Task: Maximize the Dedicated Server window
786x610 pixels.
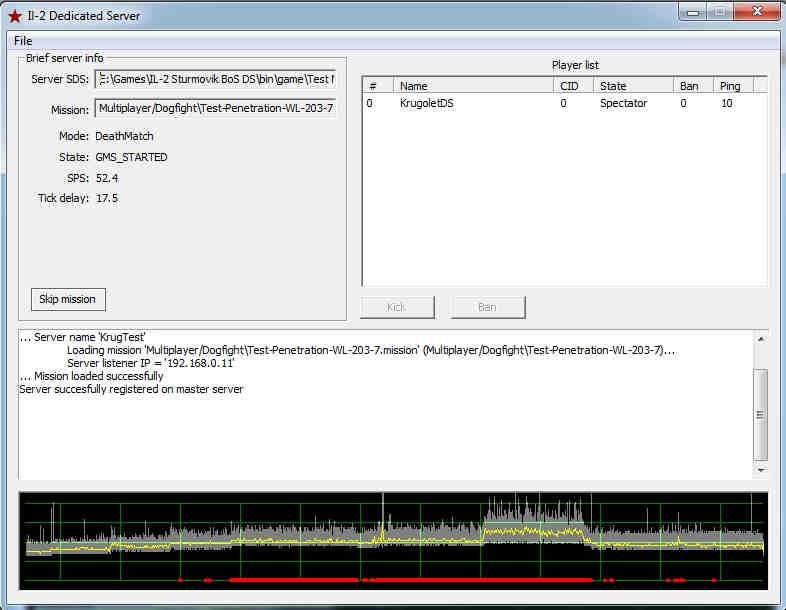Action: (x=720, y=12)
